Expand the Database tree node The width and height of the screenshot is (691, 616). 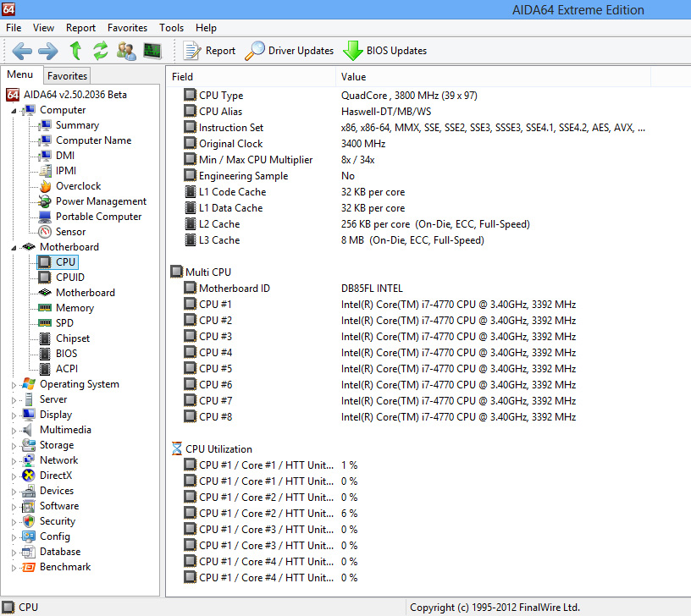(x=14, y=553)
